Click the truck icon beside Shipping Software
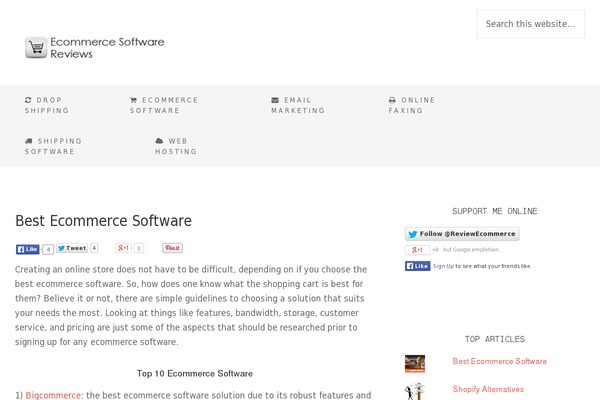This screenshot has height=400, width=600. pyautogui.click(x=28, y=141)
